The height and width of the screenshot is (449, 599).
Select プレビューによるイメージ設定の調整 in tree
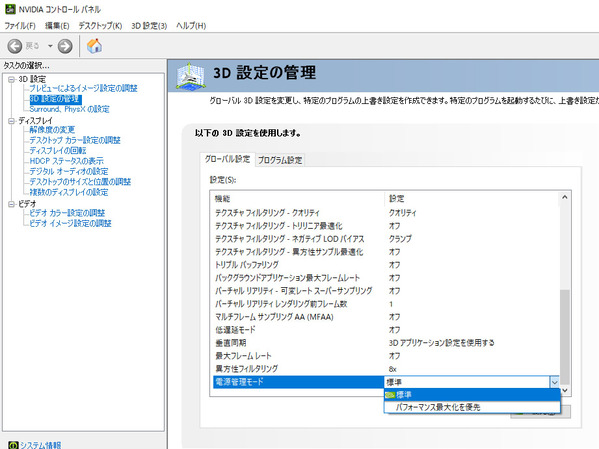(x=83, y=88)
